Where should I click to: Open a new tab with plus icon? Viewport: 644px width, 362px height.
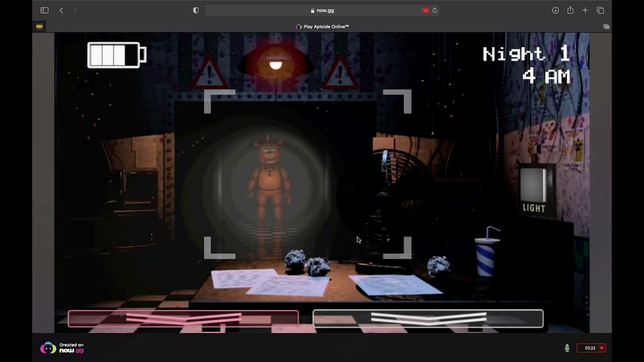(x=585, y=10)
